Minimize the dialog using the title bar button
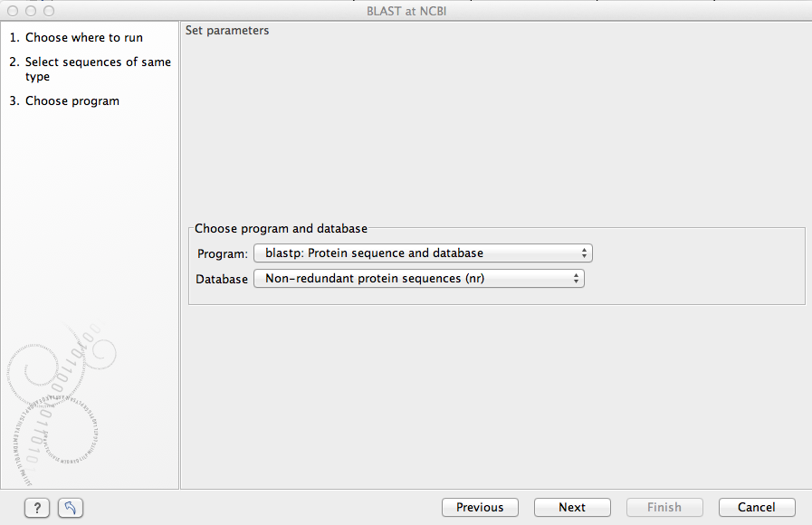Screen dimensions: 812x525 (31, 11)
